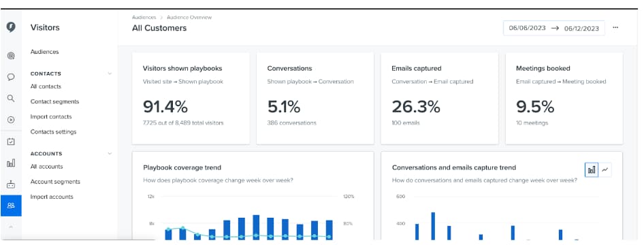Click the 5.1% conversations value

click(x=283, y=107)
